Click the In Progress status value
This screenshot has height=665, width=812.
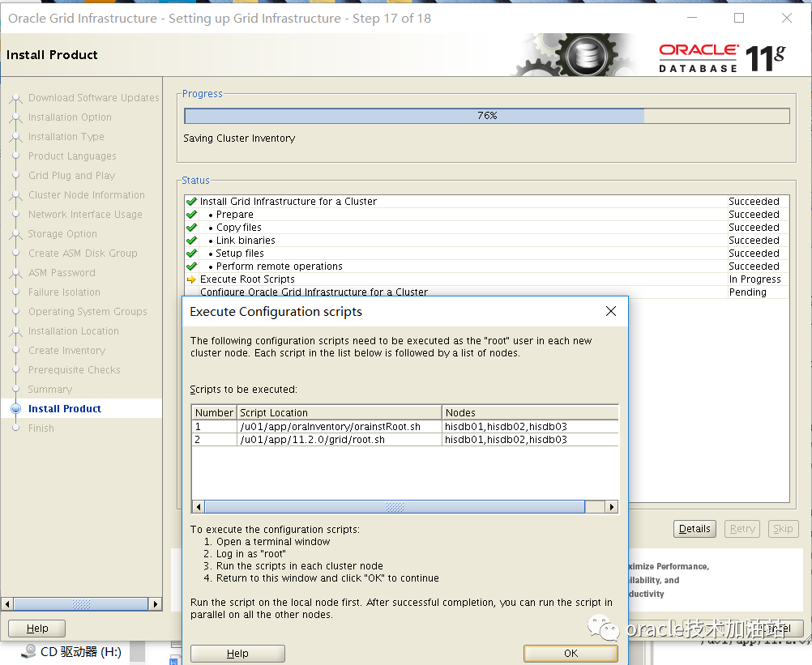(754, 279)
